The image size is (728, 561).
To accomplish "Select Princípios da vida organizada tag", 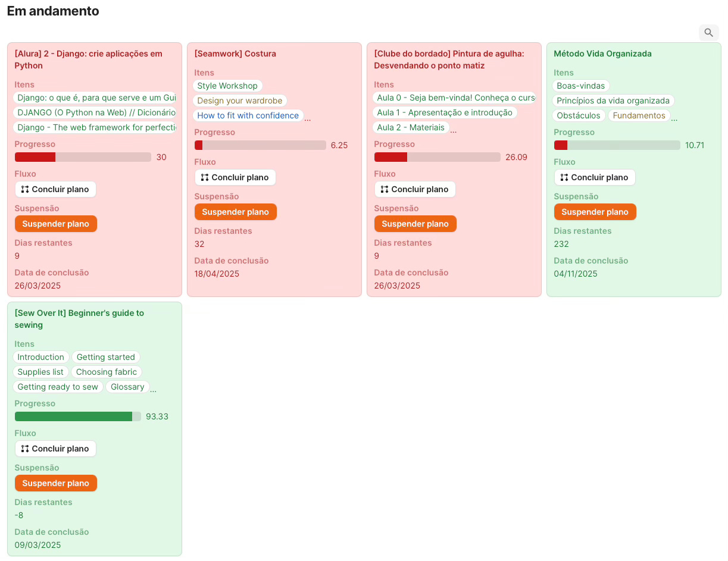I will (x=613, y=101).
